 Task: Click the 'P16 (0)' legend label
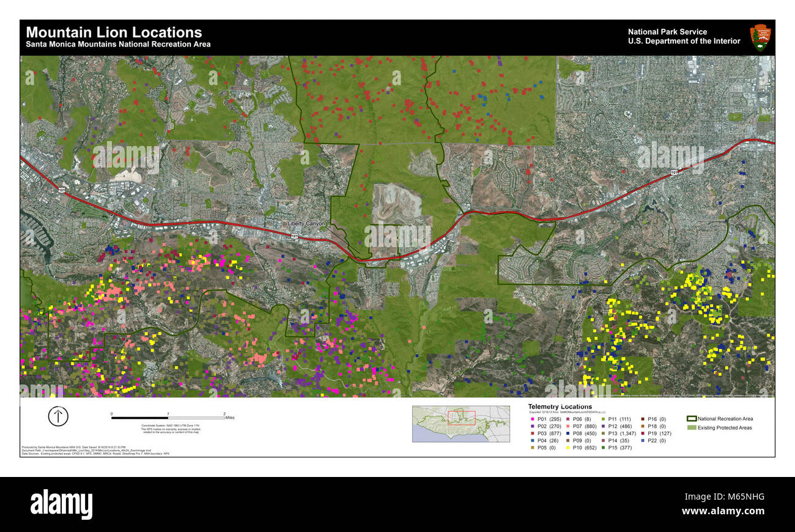tap(657, 419)
